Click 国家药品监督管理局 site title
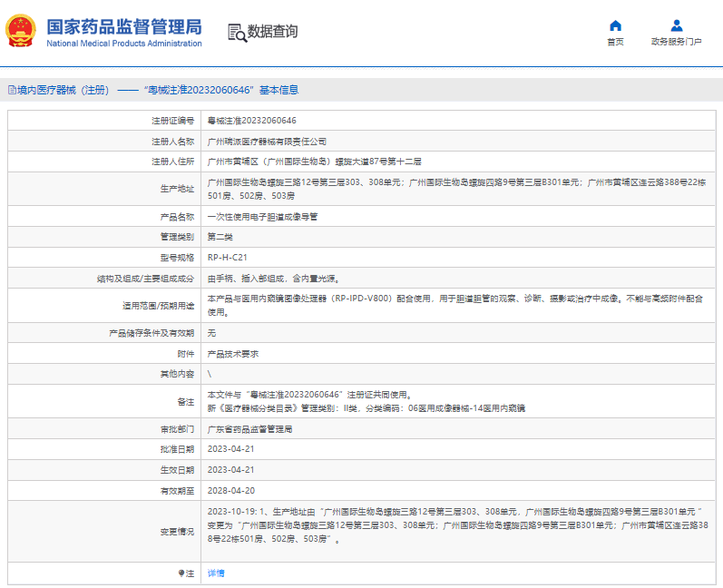This screenshot has width=723, height=588. pyautogui.click(x=124, y=26)
